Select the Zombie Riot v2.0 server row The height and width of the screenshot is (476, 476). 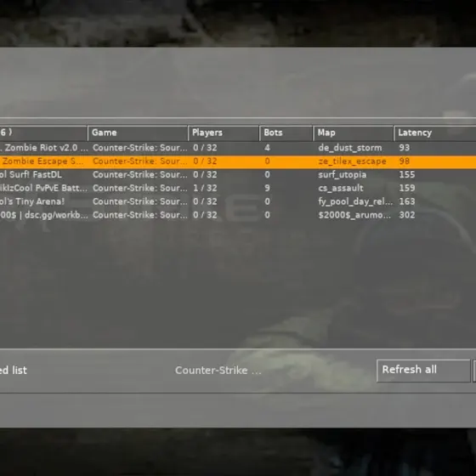[238, 148]
